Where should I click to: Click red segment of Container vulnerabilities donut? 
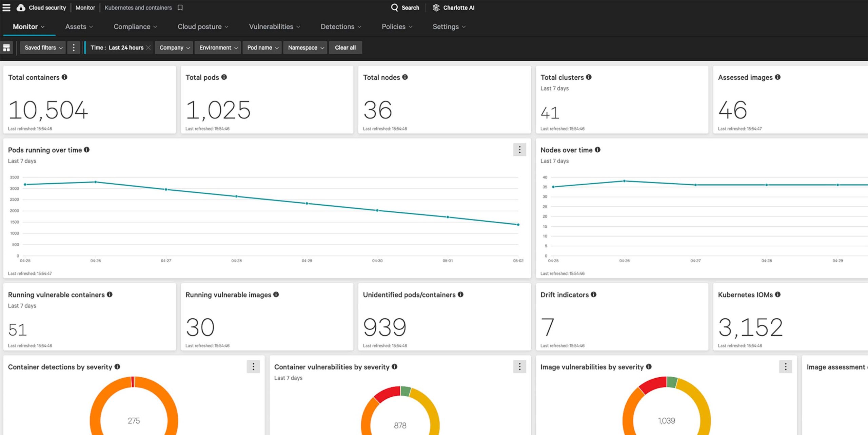click(x=387, y=394)
